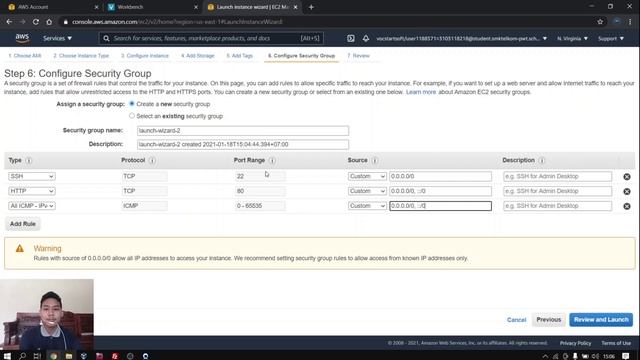640x360 pixels.
Task: Go to step 1 Choose AMI
Action: 25,56
